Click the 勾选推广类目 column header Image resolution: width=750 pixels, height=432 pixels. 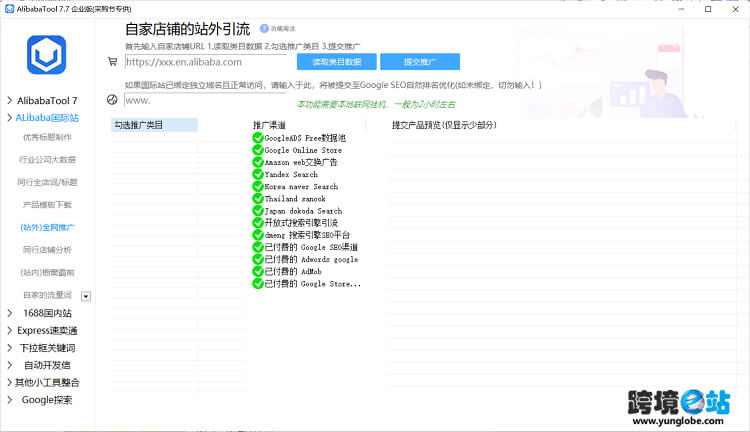154,125
